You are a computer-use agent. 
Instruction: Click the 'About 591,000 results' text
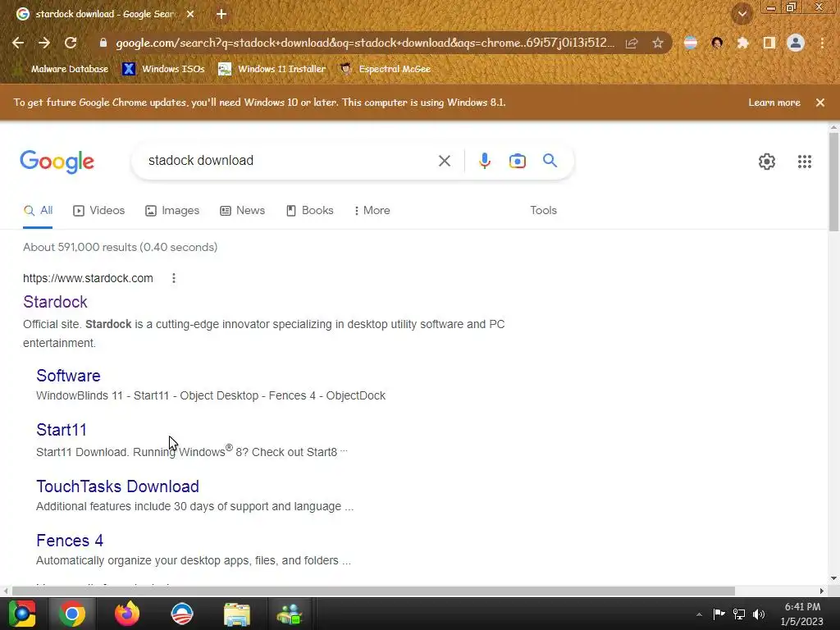(120, 247)
